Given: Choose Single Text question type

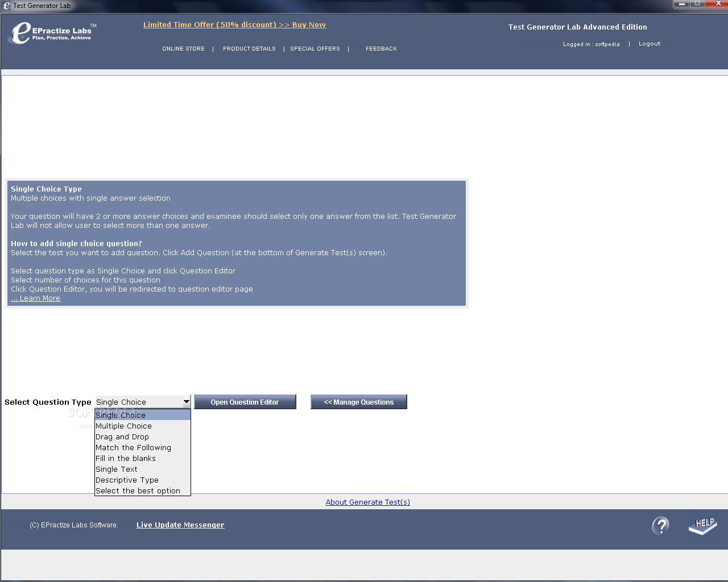Looking at the screenshot, I should pos(143,469).
